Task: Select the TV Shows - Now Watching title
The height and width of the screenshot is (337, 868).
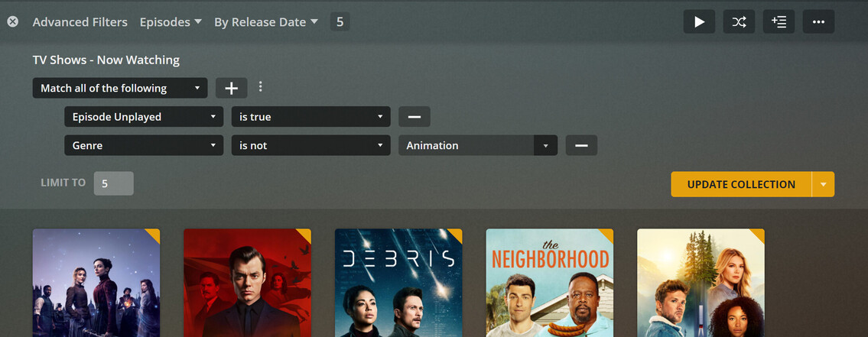Action: [106, 60]
